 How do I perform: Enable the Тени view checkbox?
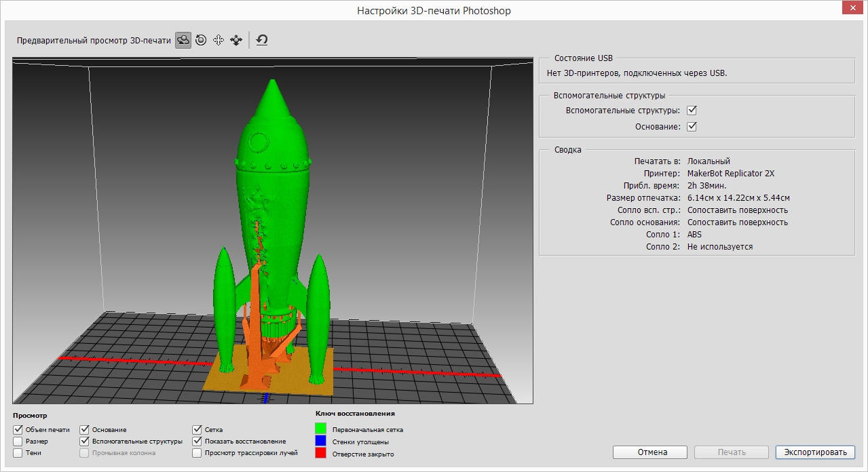[x=18, y=453]
